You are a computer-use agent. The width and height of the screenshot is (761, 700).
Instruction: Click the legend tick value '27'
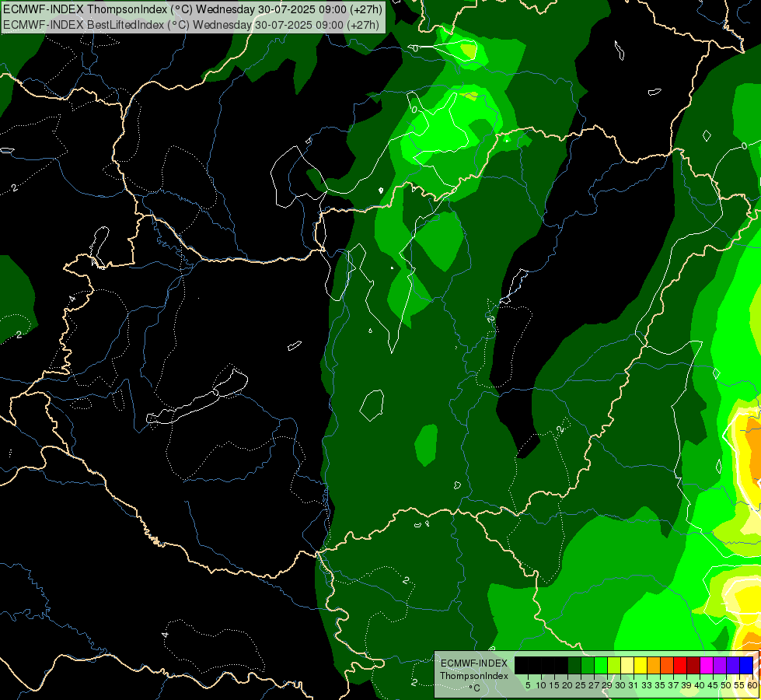tap(594, 685)
